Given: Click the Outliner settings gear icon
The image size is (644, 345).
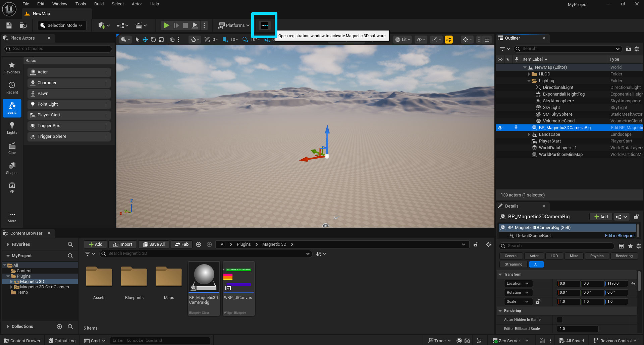Looking at the screenshot, I should (x=637, y=49).
